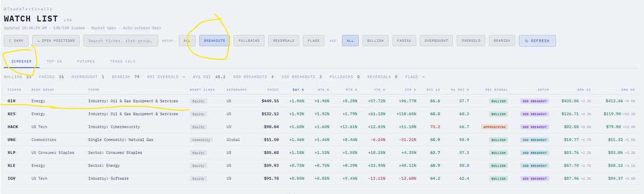
Task: Click the Refresh button
Action: 537,41
